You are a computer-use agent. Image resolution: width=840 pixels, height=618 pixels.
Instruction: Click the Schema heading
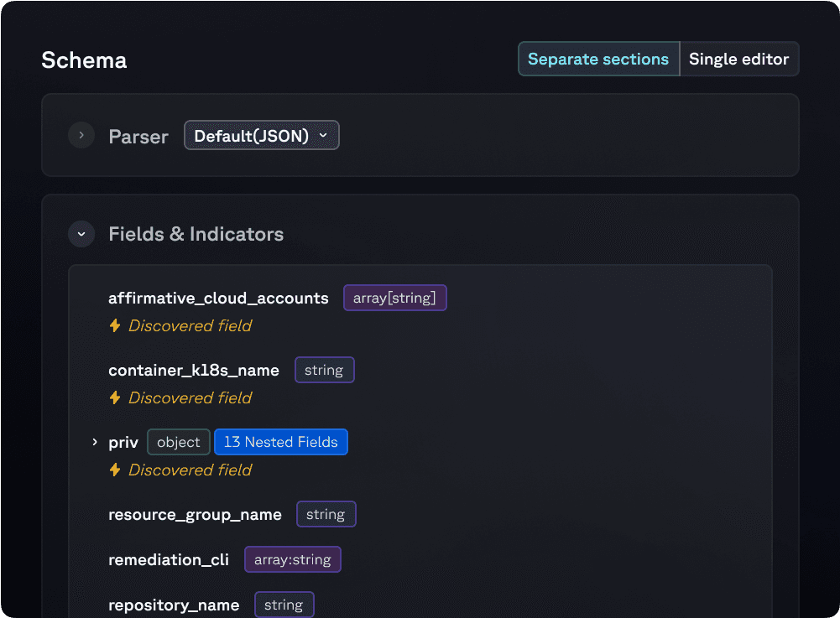(x=84, y=60)
